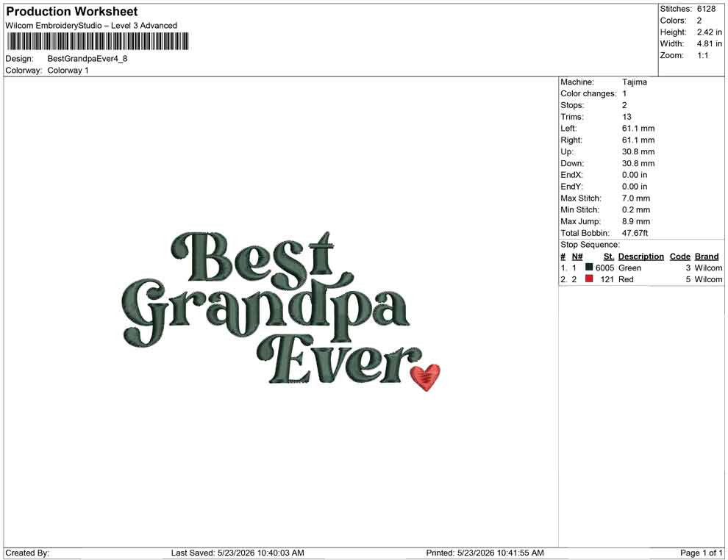Click the 'EndY:' label

point(571,186)
